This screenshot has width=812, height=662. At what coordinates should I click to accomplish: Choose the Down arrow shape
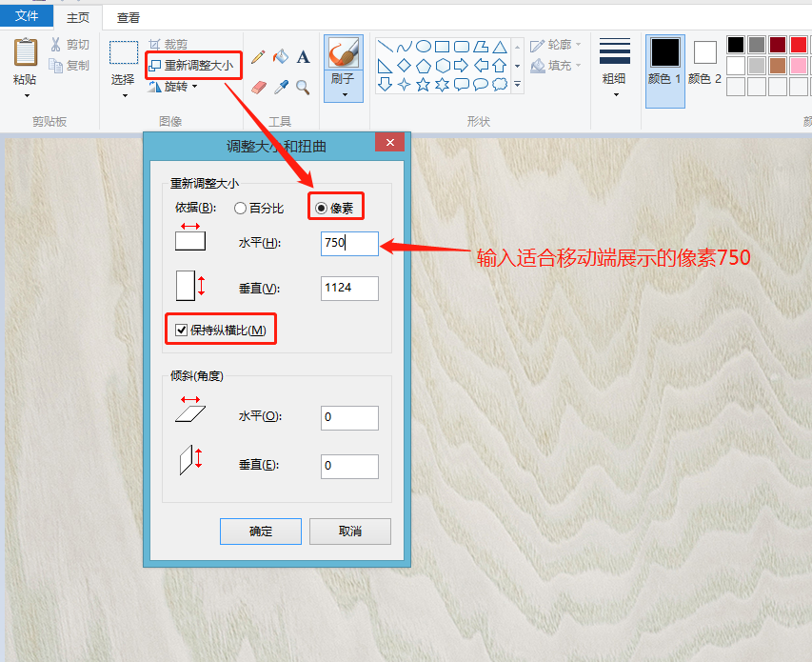[385, 84]
